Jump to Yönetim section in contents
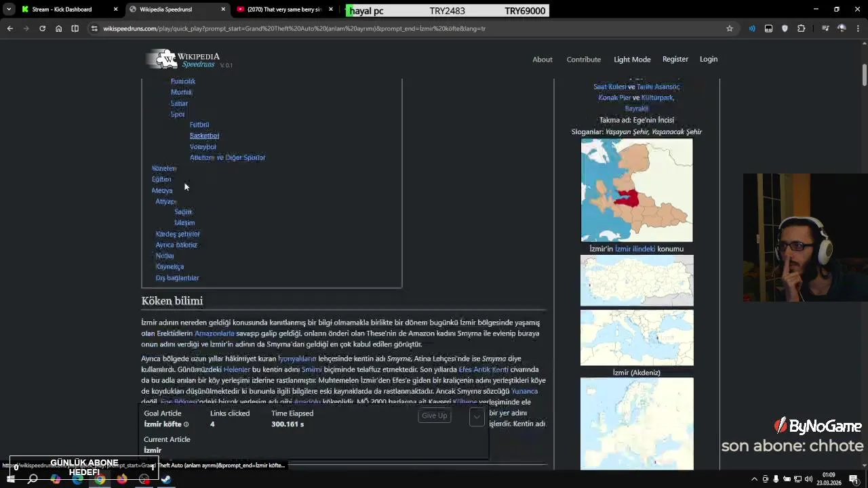 coord(164,168)
